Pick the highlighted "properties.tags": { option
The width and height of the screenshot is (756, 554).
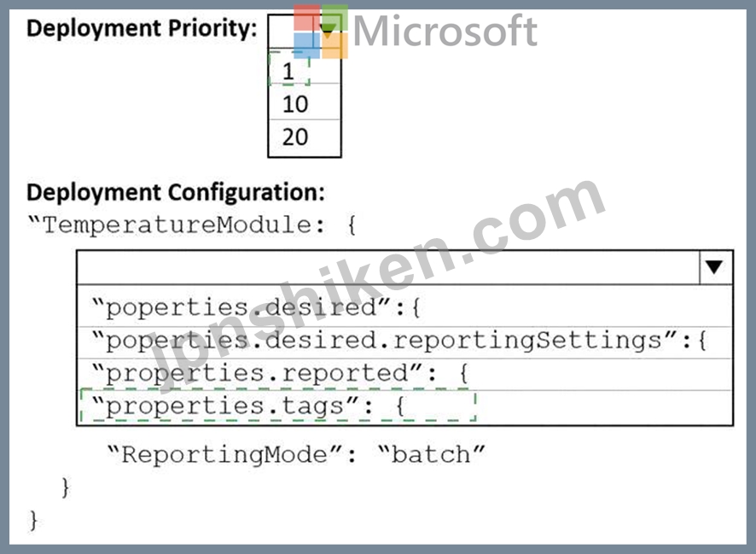(x=404, y=407)
